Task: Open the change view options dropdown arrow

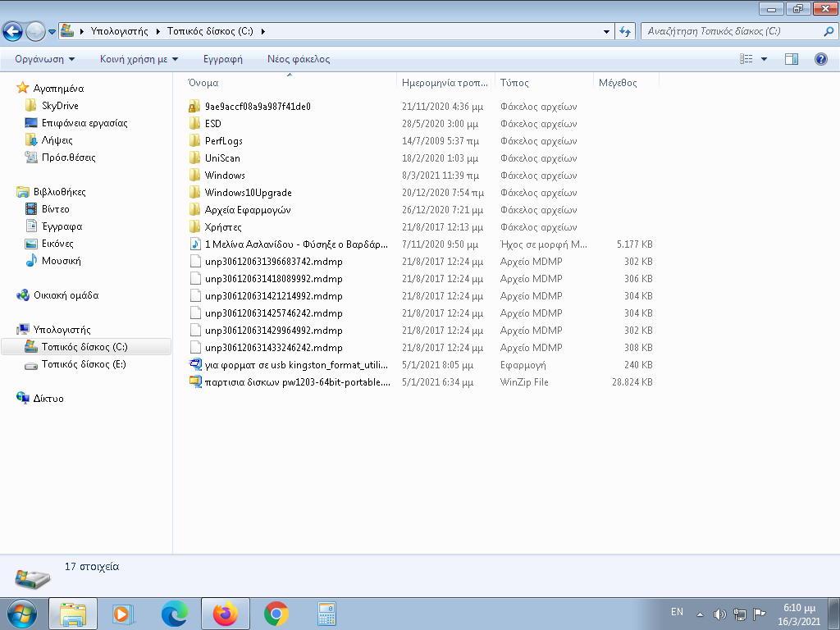Action: [764, 59]
